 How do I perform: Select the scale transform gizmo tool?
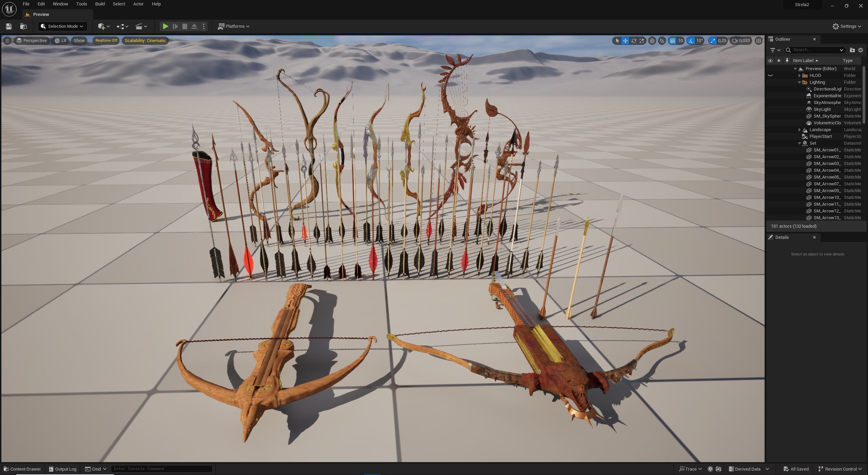[x=642, y=41]
